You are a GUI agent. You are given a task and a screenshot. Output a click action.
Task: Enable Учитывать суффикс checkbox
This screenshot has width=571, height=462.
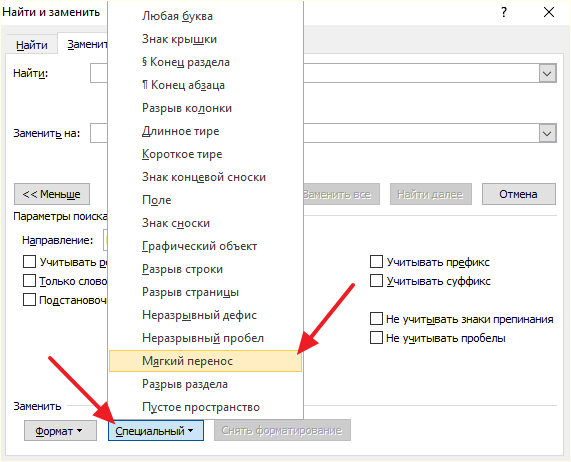[376, 281]
